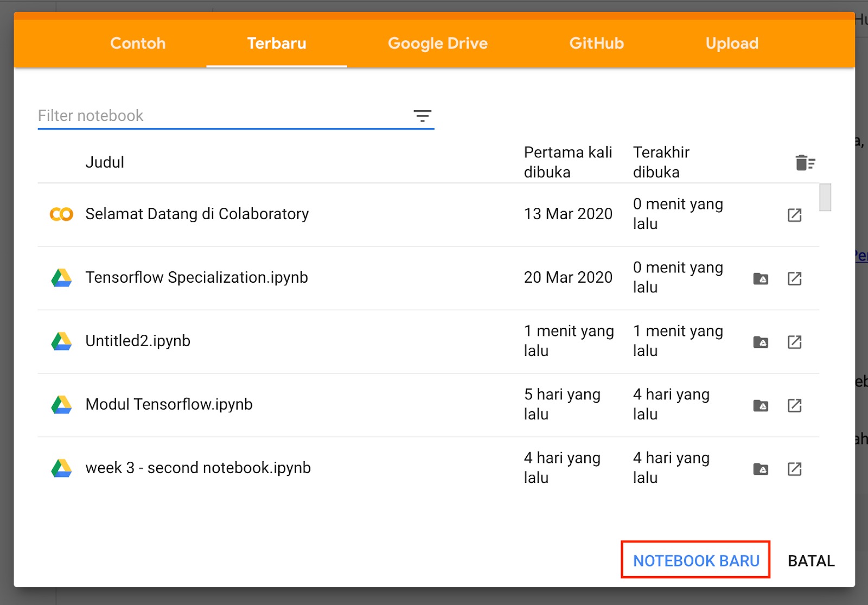Click the Judul column header
The width and height of the screenshot is (868, 605).
tap(105, 162)
